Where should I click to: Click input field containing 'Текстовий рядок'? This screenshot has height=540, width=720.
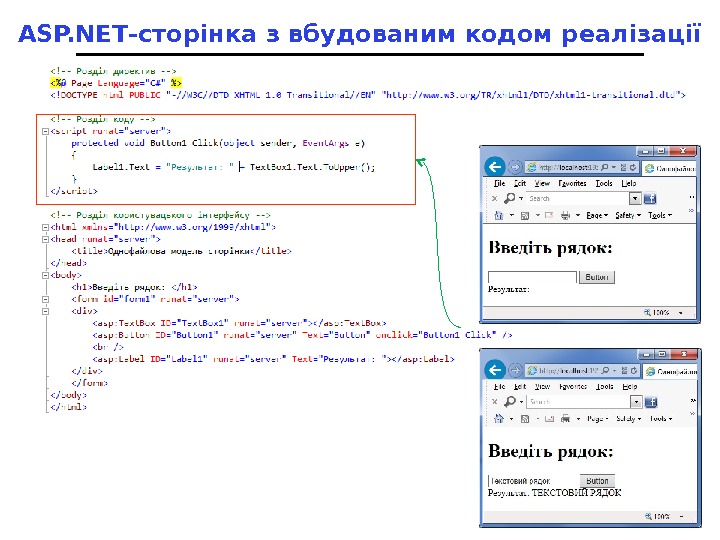(x=533, y=481)
